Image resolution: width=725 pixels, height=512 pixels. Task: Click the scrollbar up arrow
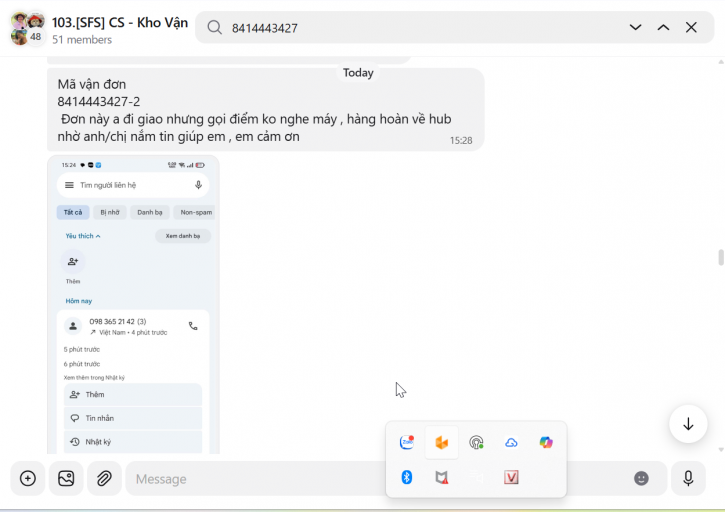[x=721, y=62]
